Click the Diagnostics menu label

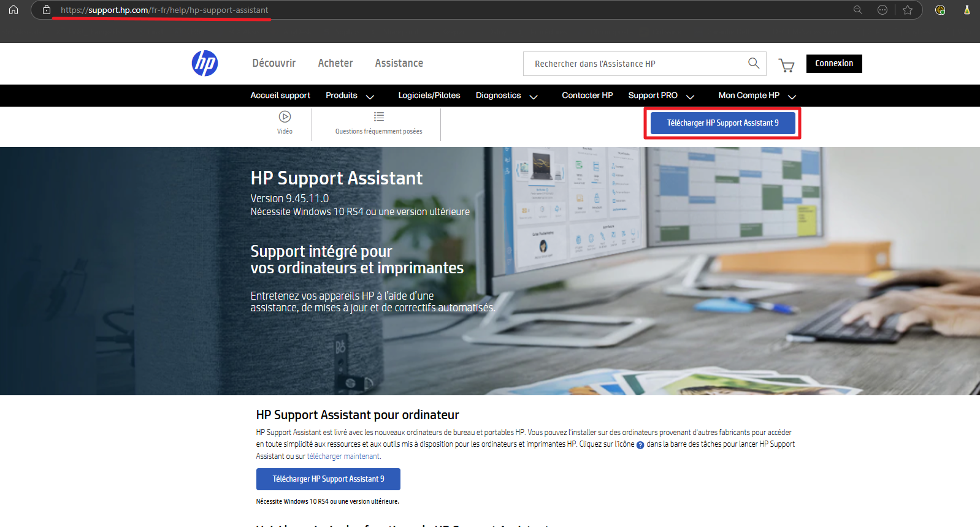point(499,96)
